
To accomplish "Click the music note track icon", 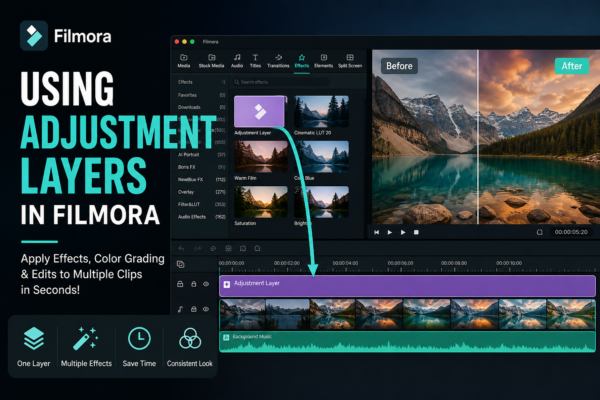I will click(180, 309).
